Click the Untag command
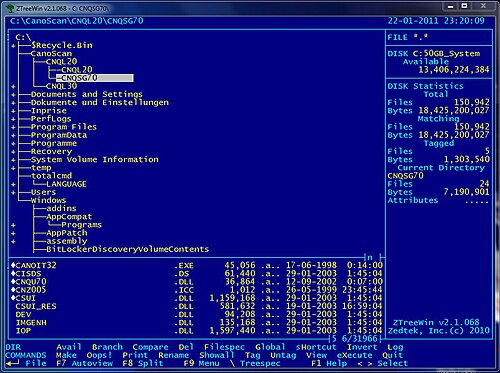500x373 pixels. (283, 355)
